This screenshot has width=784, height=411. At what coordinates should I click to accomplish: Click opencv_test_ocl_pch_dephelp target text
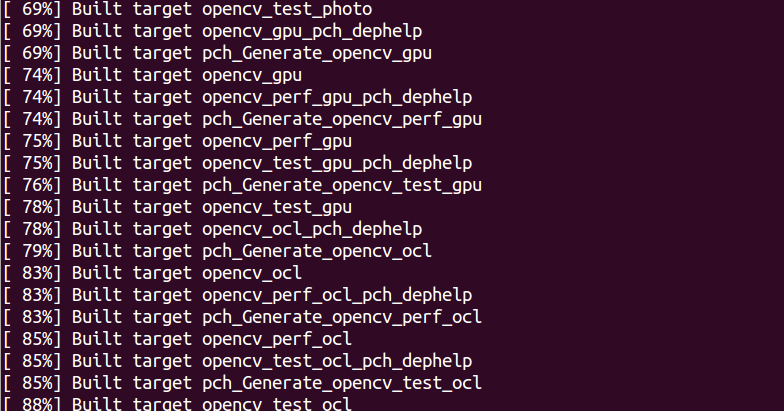click(337, 362)
